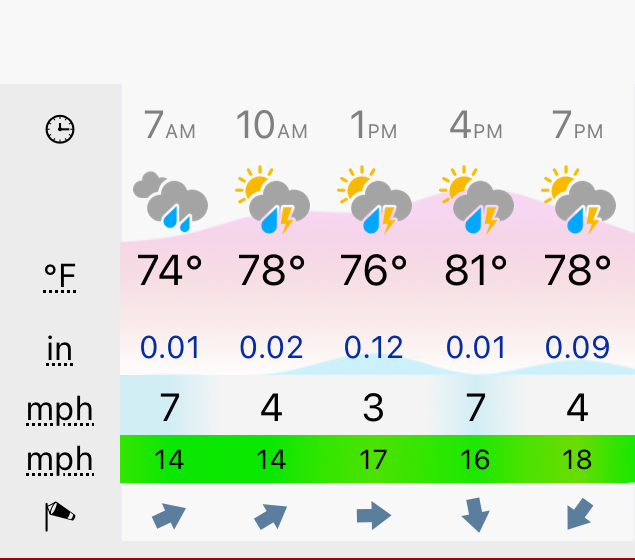Toggle the wind speed mph unit label

click(x=60, y=410)
